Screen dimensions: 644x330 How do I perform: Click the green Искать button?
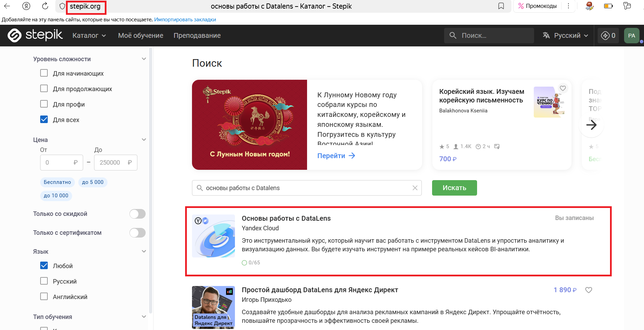click(454, 188)
